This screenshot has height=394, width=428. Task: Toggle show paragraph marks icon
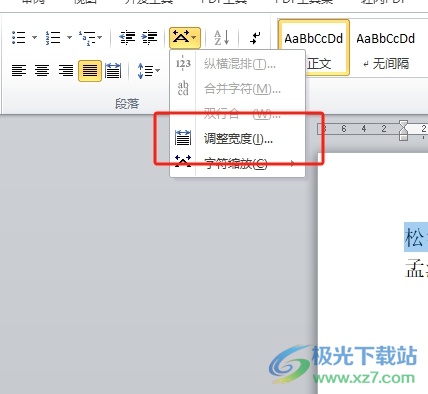coord(255,37)
